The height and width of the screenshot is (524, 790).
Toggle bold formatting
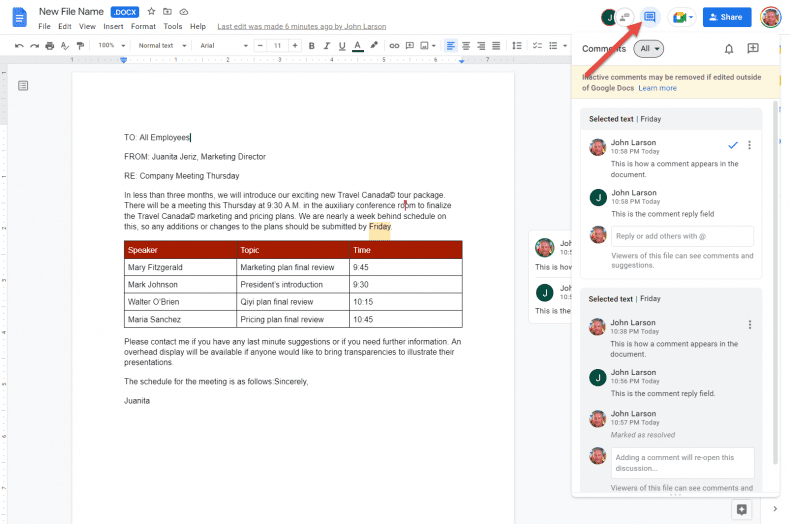pos(312,45)
